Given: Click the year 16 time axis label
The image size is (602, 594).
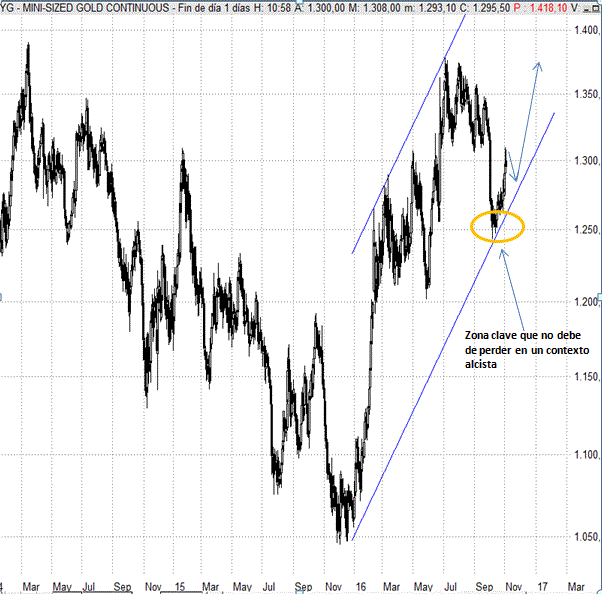Looking at the screenshot, I should coord(361,587).
